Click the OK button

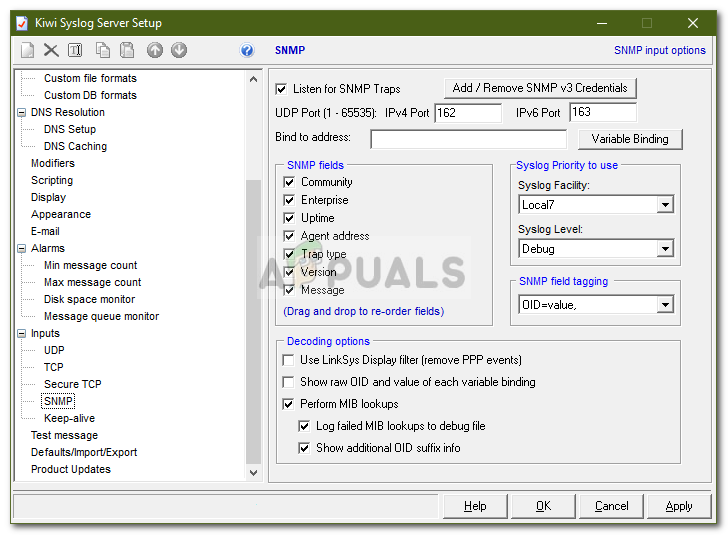543,506
